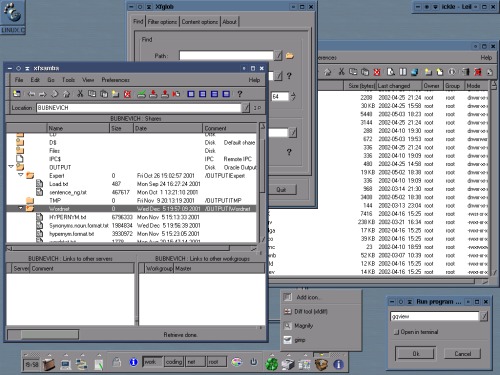Click the Cancel button in Run program
The height and width of the screenshot is (375, 500).
[462, 353]
